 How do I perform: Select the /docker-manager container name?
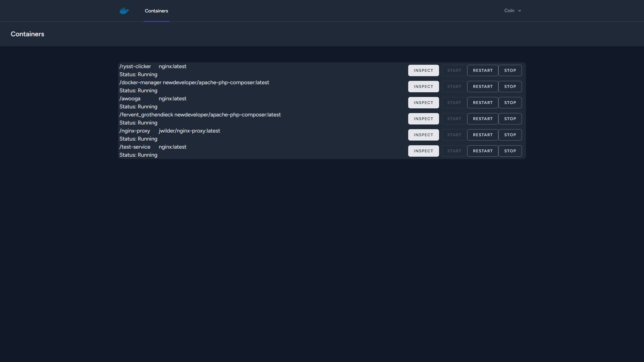click(140, 83)
